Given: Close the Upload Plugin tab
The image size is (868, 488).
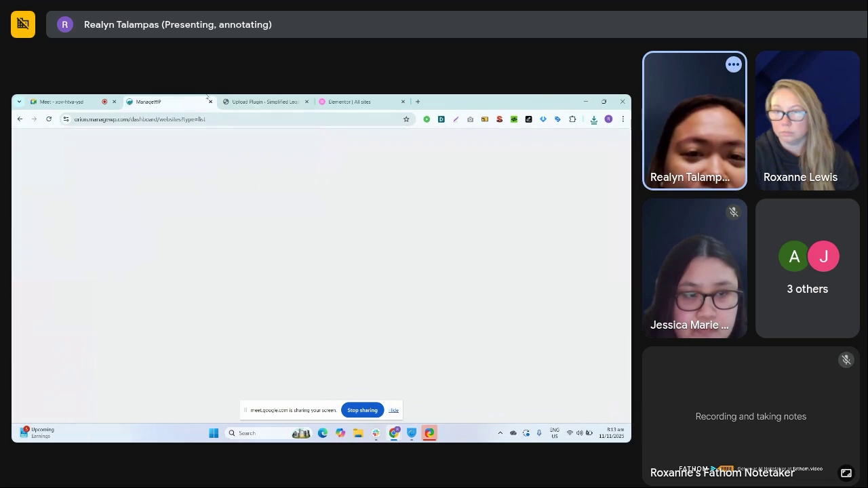Looking at the screenshot, I should tap(307, 102).
